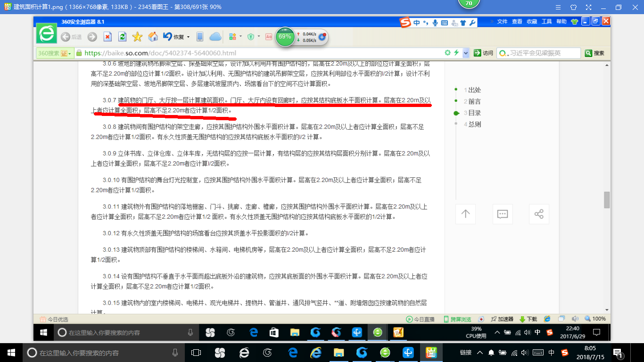Toggle the lightning speed mode icon
Viewport: 644px width, 362px height.
coord(456,53)
